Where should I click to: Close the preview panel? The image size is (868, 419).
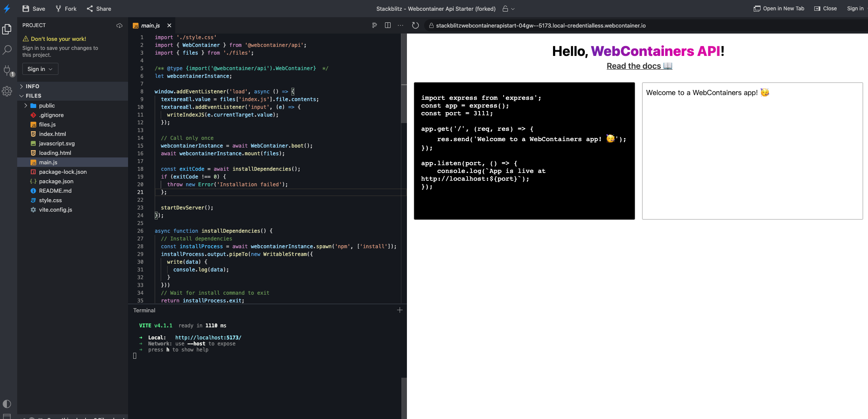[x=825, y=9]
